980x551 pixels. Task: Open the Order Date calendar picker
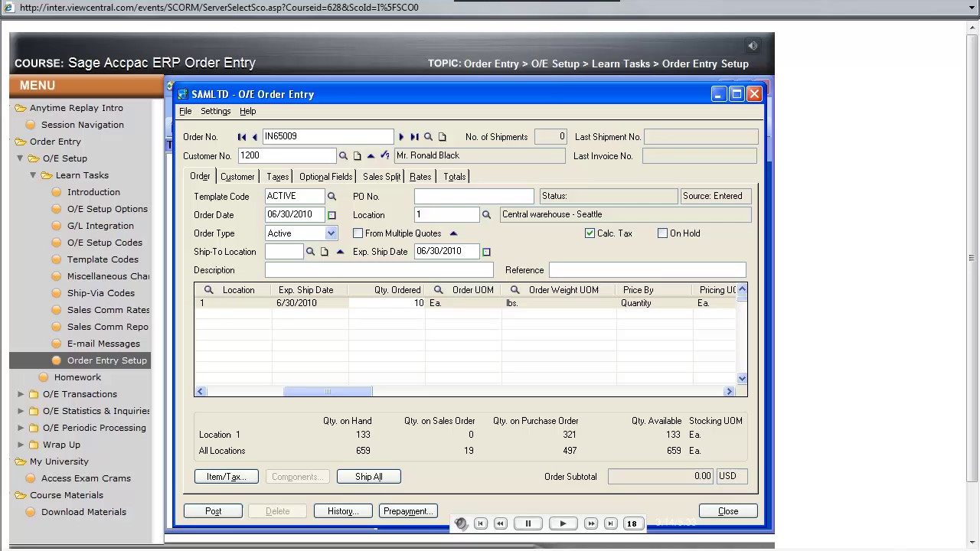point(332,215)
